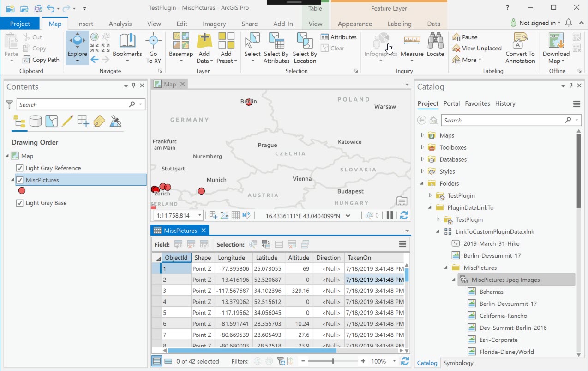Activate the Select features tool

(252, 48)
